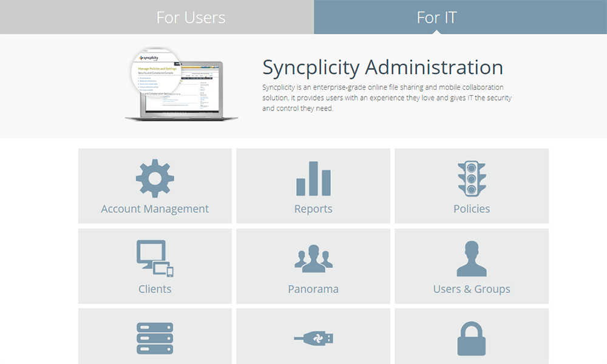Open the Policies label link
Viewport: 607px width, 364px height.
(x=472, y=209)
